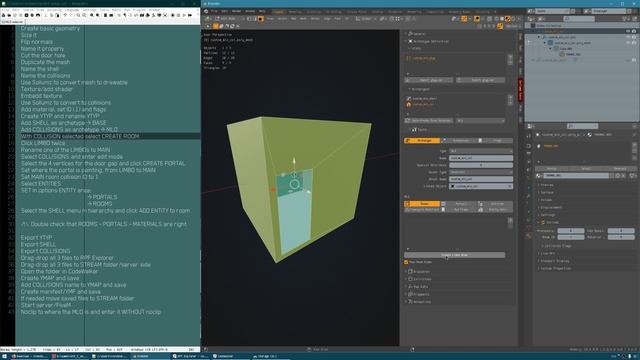The height and width of the screenshot is (360, 640).
Task: Expand the Surface panel in material properties
Action: click(x=547, y=192)
